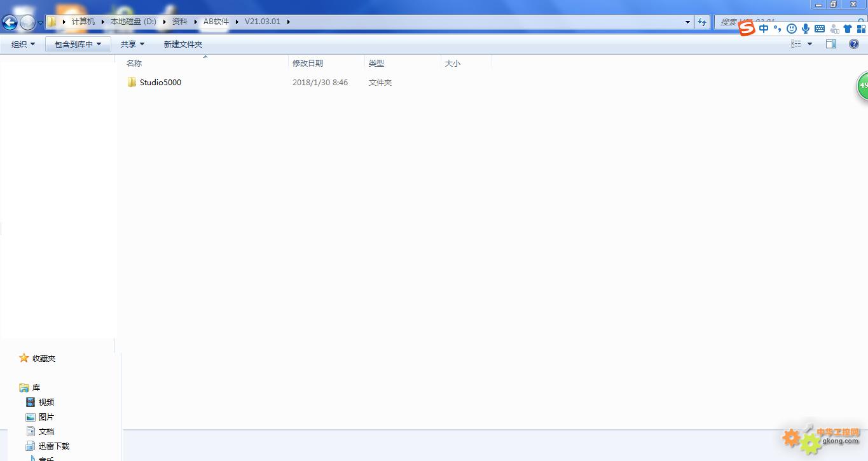Open the Sogou soft keyboard icon

coord(820,29)
